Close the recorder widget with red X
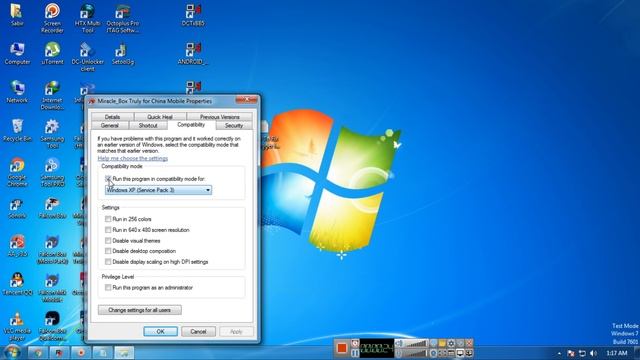640x360 pixels. pyautogui.click(x=469, y=343)
